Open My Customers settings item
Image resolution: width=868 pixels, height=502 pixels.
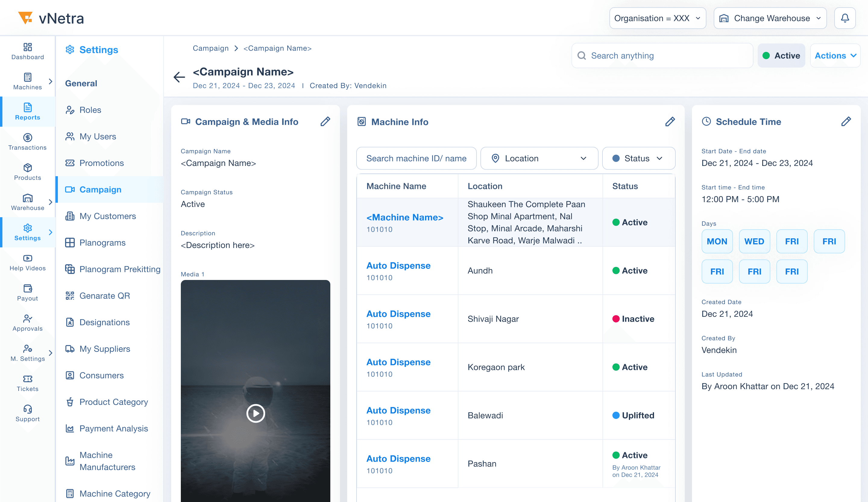[x=108, y=216]
